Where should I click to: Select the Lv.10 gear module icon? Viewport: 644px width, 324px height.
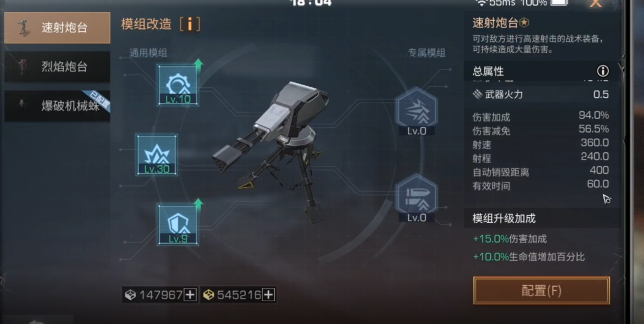(x=178, y=85)
